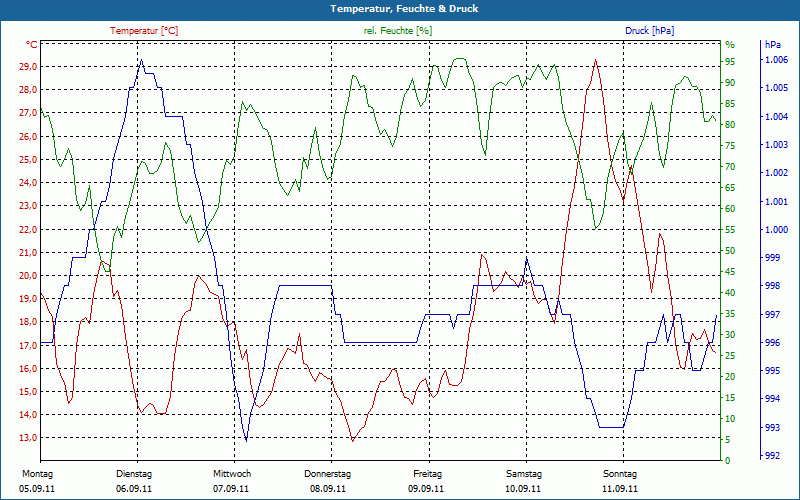This screenshot has width=800, height=500.
Task: Click the '05.09.11' date label
Action: [x=37, y=489]
